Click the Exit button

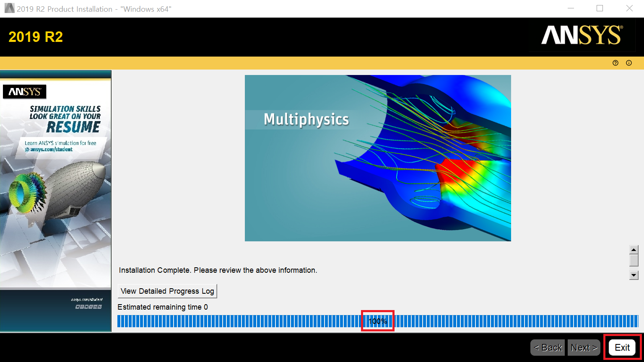click(622, 347)
